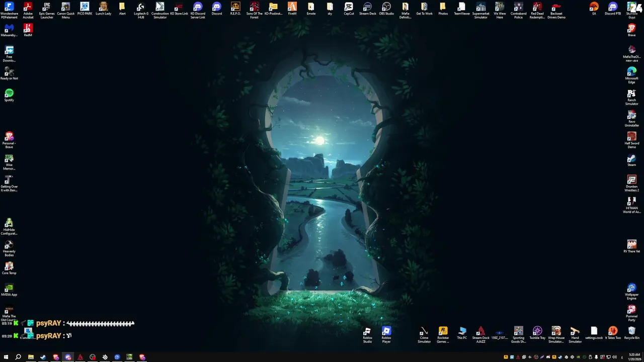644x362 pixels.
Task: Select the sky folder icon
Action: (x=330, y=9)
